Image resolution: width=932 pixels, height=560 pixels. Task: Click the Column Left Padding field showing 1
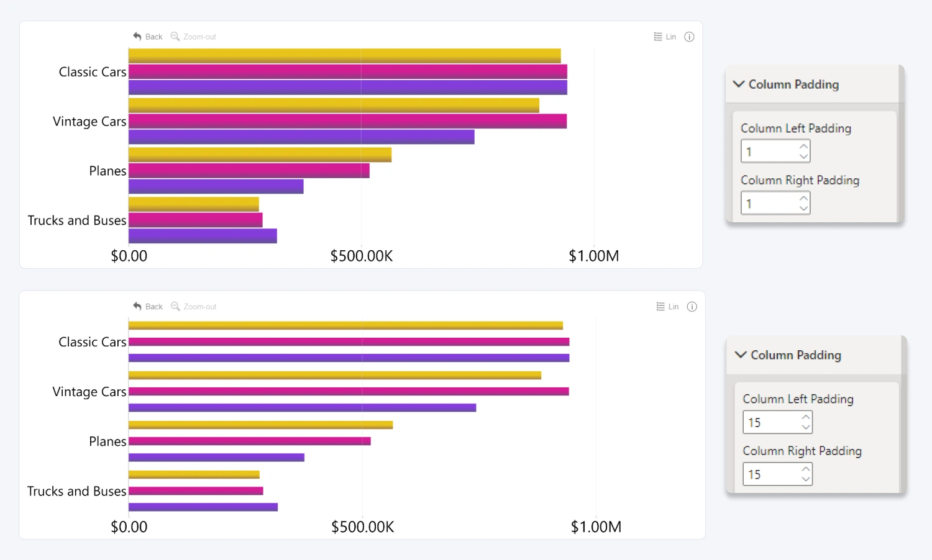775,151
